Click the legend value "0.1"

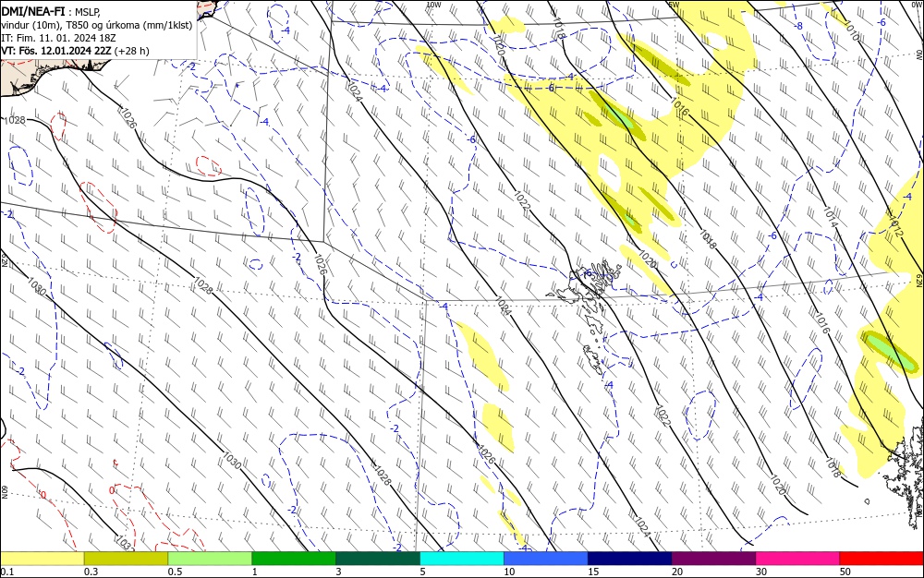pyautogui.click(x=6, y=572)
